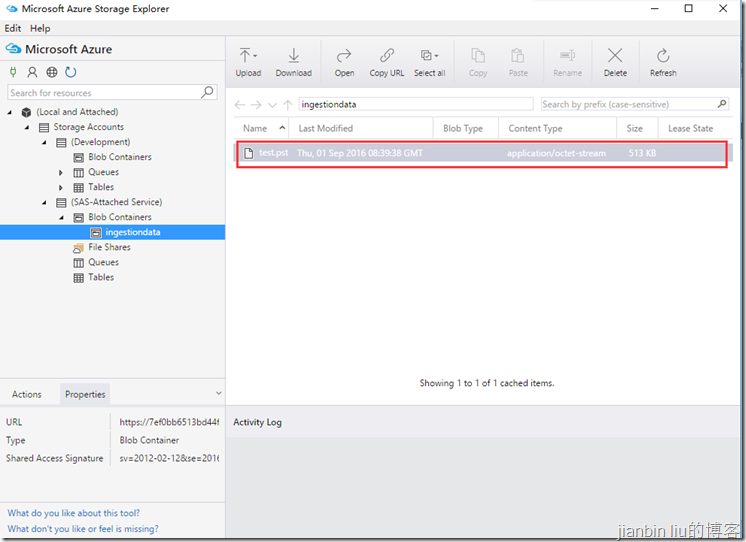Collapse the Actions/Properties panel chevron

(219, 393)
